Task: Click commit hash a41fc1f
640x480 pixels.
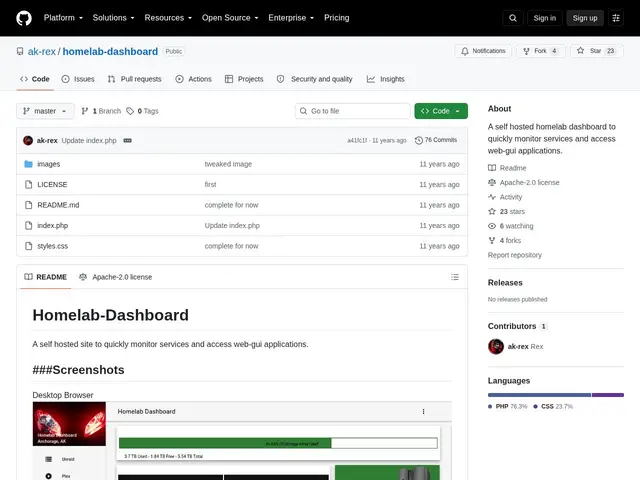Action: (357, 140)
